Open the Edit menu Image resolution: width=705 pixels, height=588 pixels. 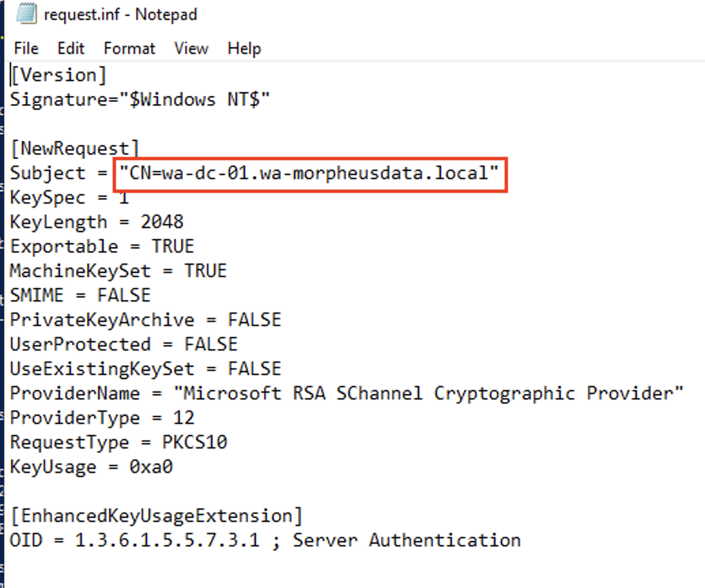point(70,48)
